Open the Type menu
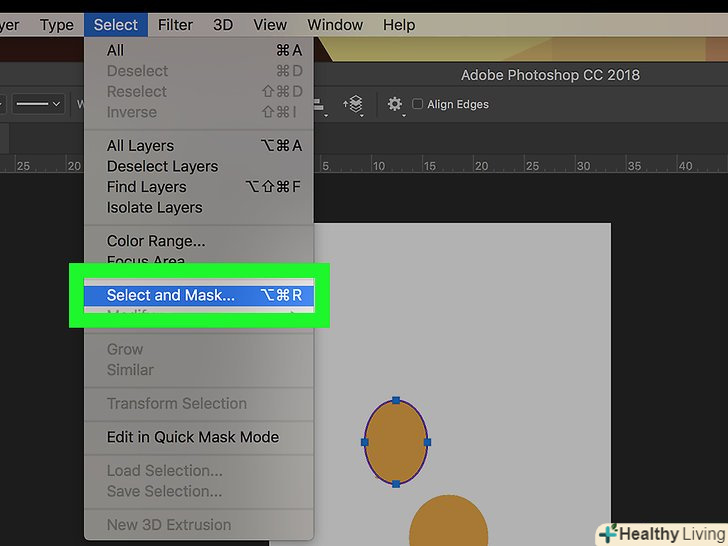The image size is (728, 546). [57, 25]
